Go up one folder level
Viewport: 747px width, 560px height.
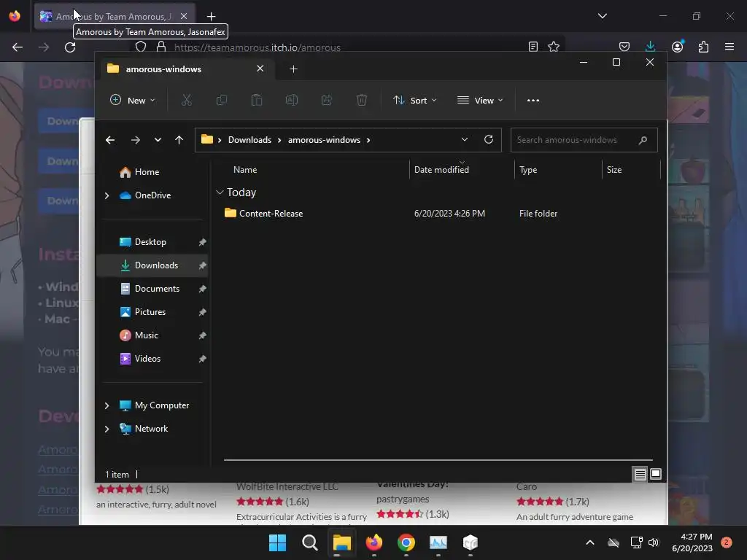179,140
